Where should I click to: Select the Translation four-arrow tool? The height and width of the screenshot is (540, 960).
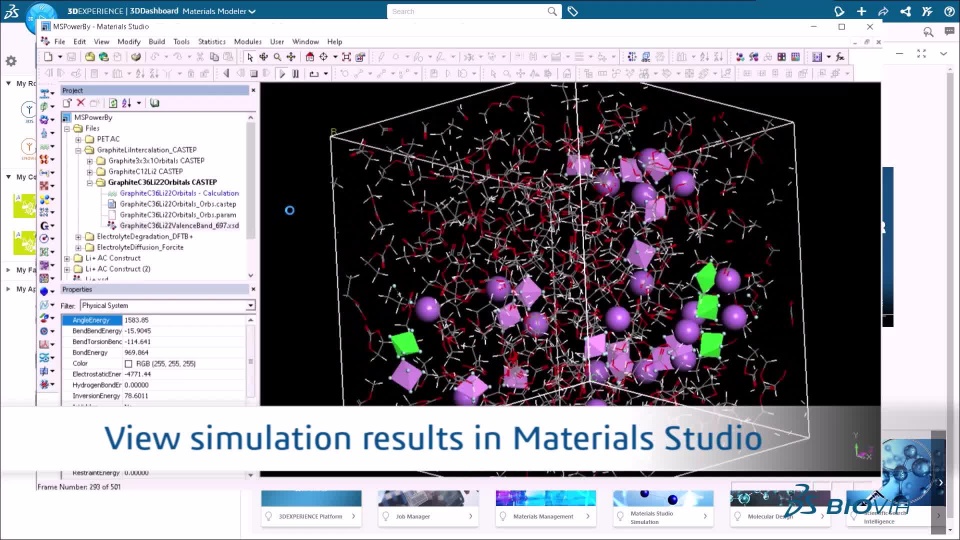click(291, 57)
